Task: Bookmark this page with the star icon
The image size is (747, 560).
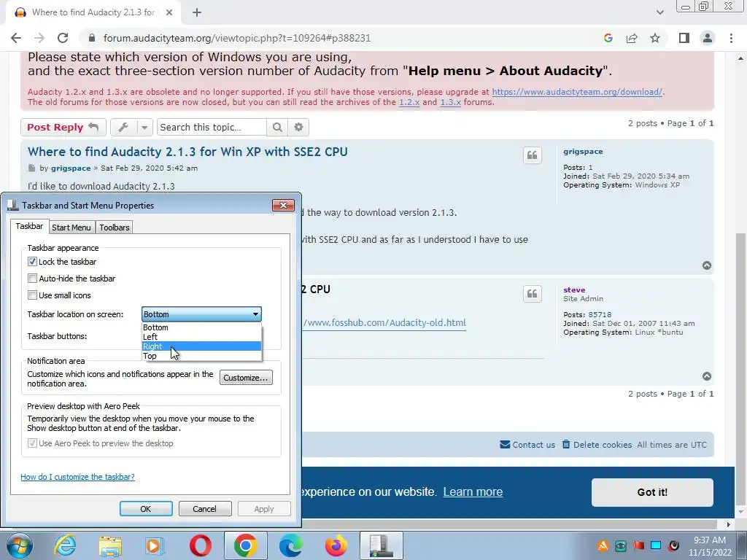Action: tap(655, 38)
